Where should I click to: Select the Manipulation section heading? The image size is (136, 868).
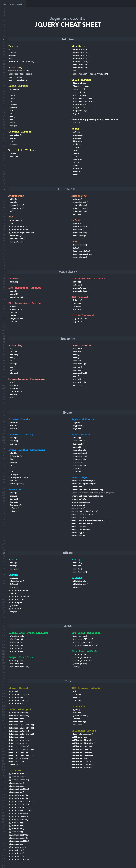coord(68,272)
